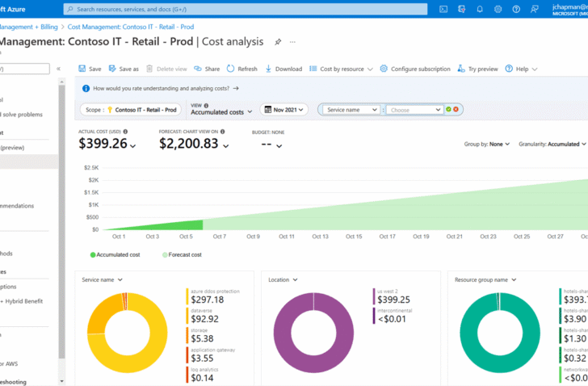
Task: Click Share in the toolbar
Action: pos(207,69)
